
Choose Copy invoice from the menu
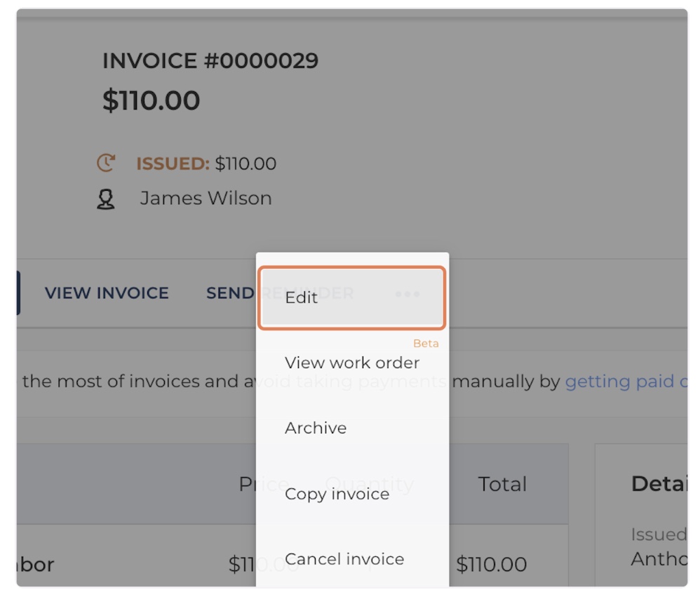tap(337, 494)
